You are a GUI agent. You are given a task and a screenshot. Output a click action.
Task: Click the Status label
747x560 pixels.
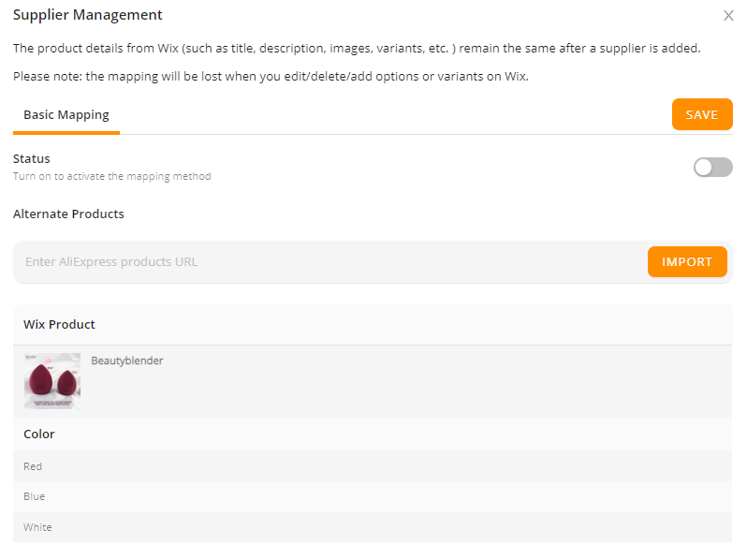point(32,158)
